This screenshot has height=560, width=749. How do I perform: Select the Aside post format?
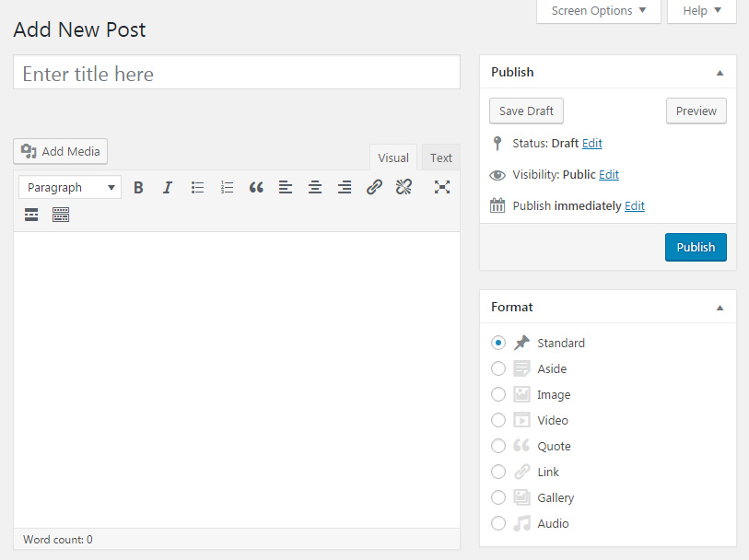coord(498,368)
